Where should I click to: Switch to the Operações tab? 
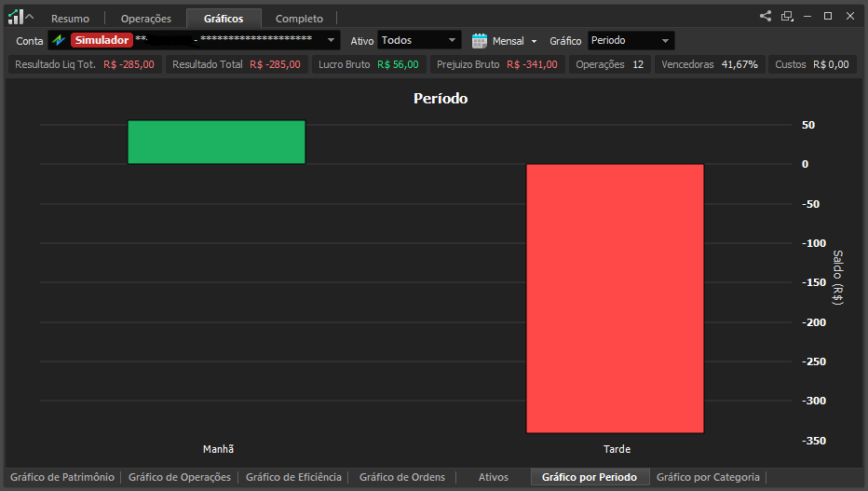[146, 19]
